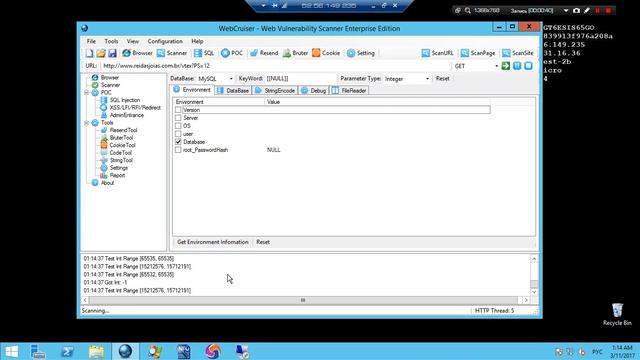Click the Windows Start button
640x360 pixels.
tap(11, 351)
